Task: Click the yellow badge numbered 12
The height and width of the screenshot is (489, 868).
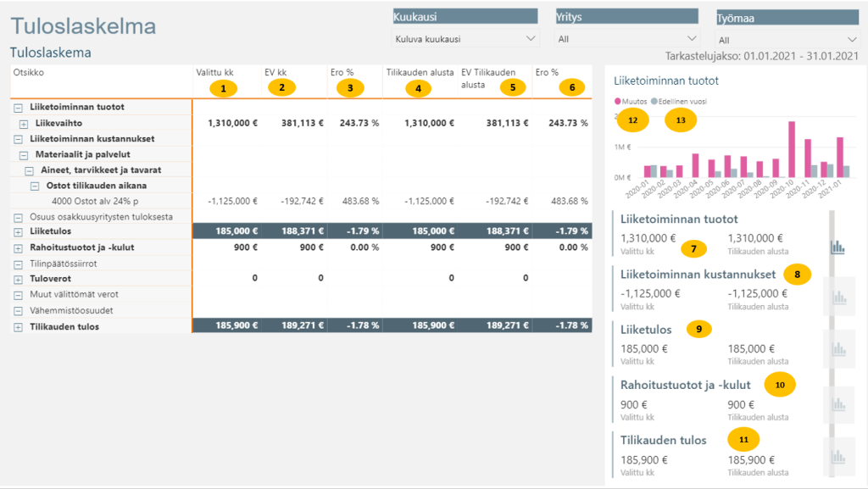Action: click(632, 120)
